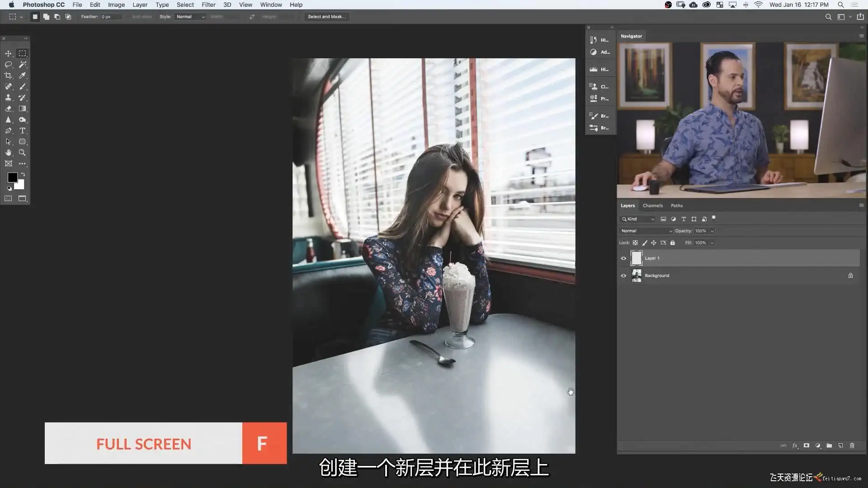The height and width of the screenshot is (488, 868).
Task: Click the foreground color swatch
Action: click(x=12, y=178)
